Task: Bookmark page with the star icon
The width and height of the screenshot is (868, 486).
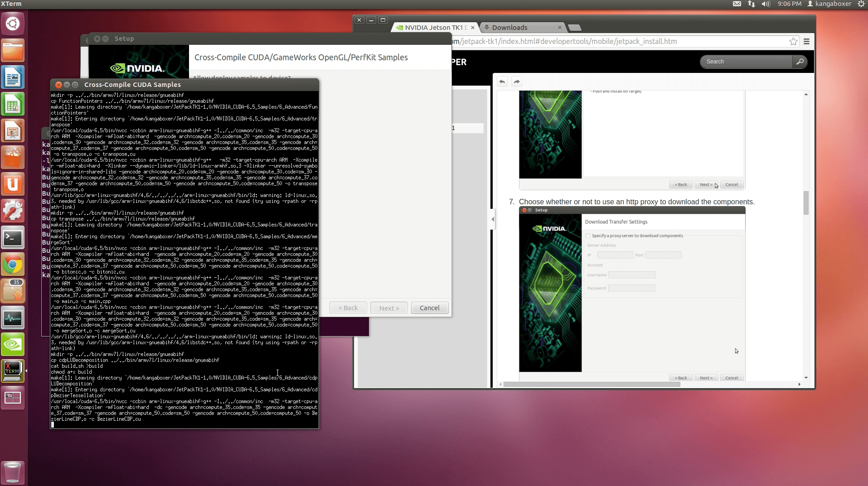Action: [x=793, y=42]
